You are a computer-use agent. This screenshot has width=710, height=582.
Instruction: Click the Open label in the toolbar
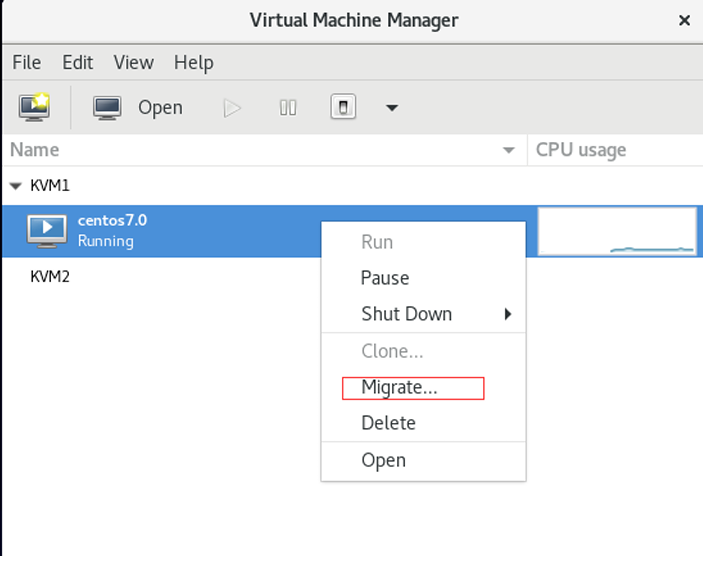(160, 108)
